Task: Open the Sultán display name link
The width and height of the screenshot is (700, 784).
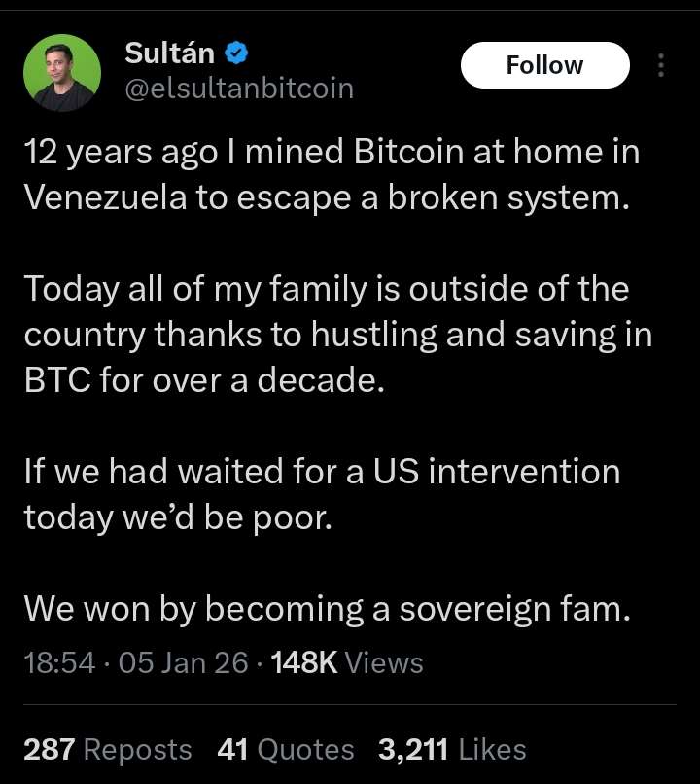Action: point(172,53)
